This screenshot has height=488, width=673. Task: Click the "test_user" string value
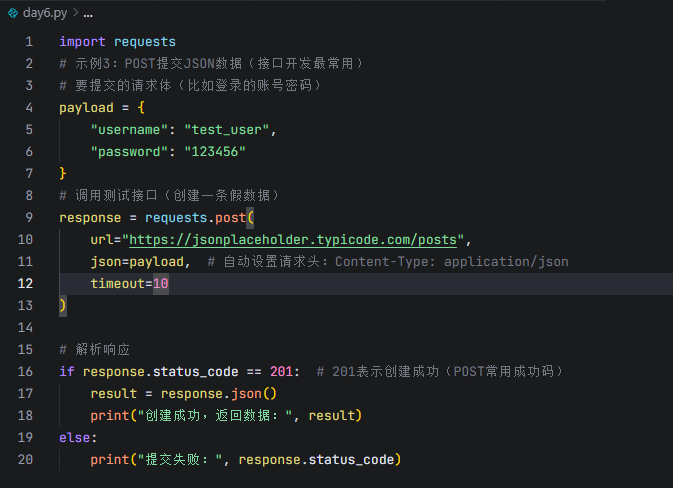[x=227, y=130]
